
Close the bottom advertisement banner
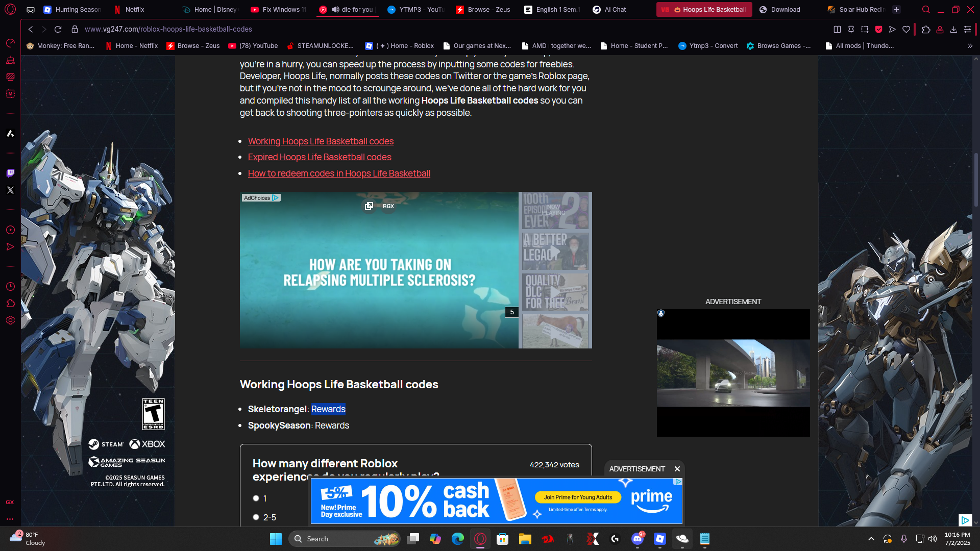[677, 469]
